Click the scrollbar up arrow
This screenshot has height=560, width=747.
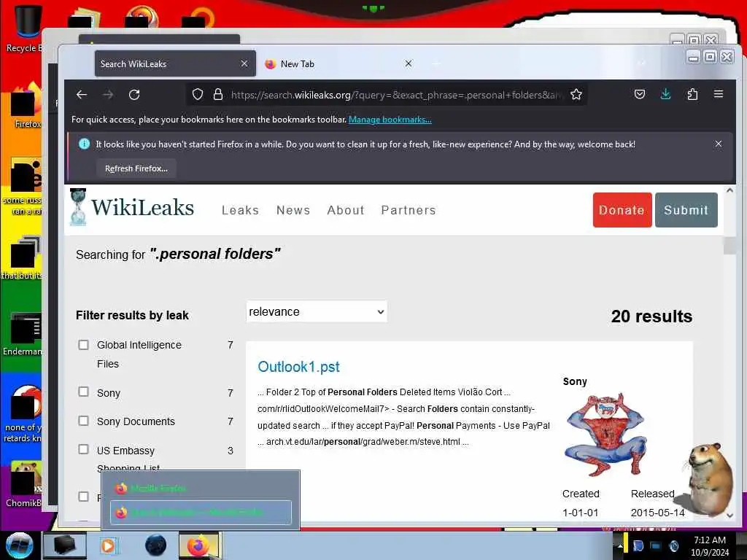pos(729,190)
